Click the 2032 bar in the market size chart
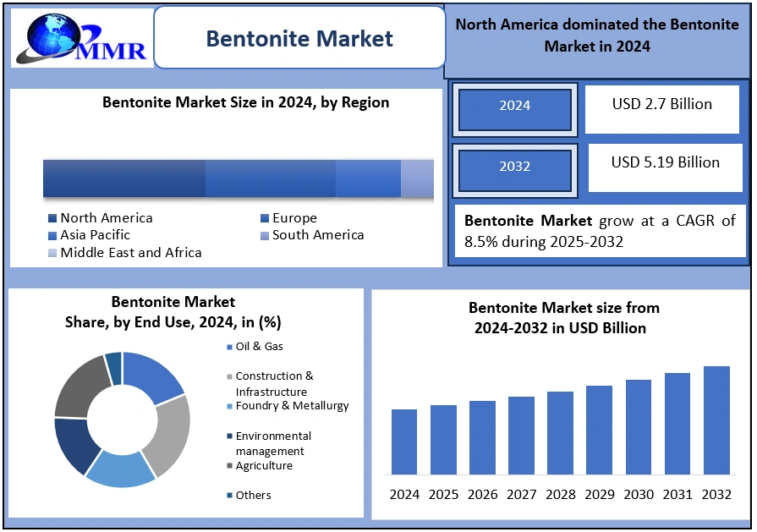This screenshot has width=757, height=532. click(x=716, y=420)
